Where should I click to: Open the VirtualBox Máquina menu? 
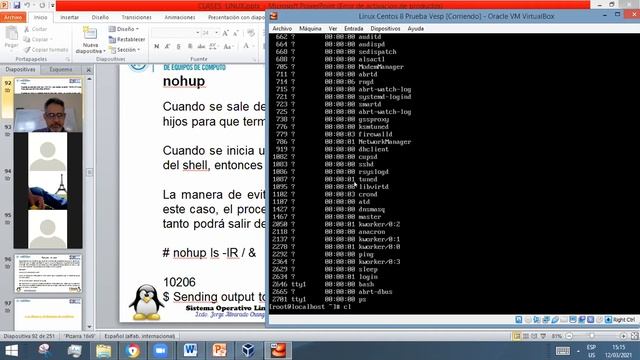pos(310,29)
